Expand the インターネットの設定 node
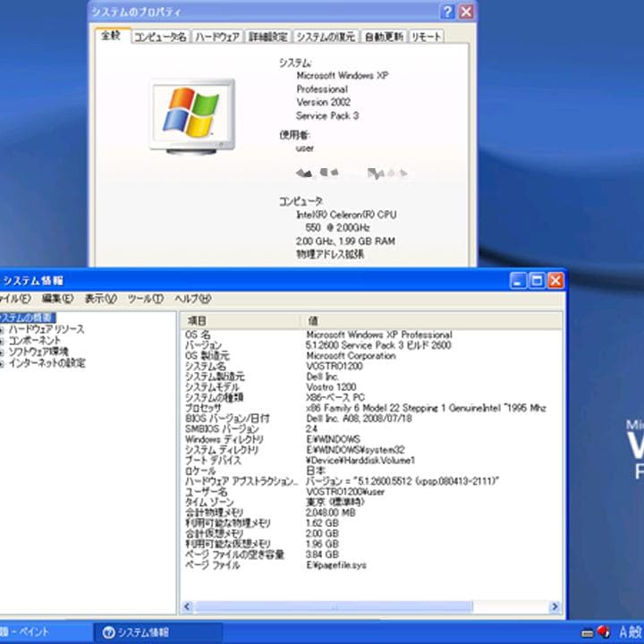The width and height of the screenshot is (644, 644). click(2, 363)
